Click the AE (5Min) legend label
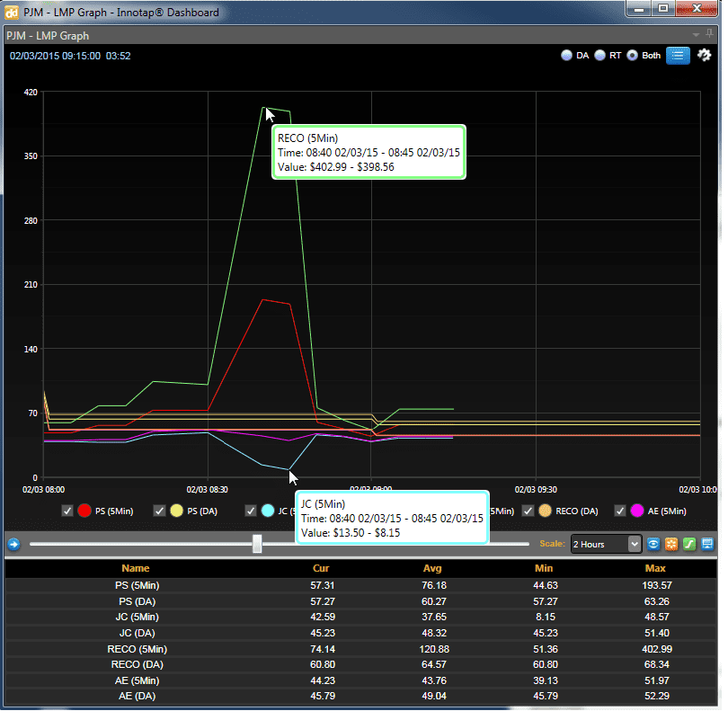The width and height of the screenshot is (728, 720). click(x=667, y=511)
